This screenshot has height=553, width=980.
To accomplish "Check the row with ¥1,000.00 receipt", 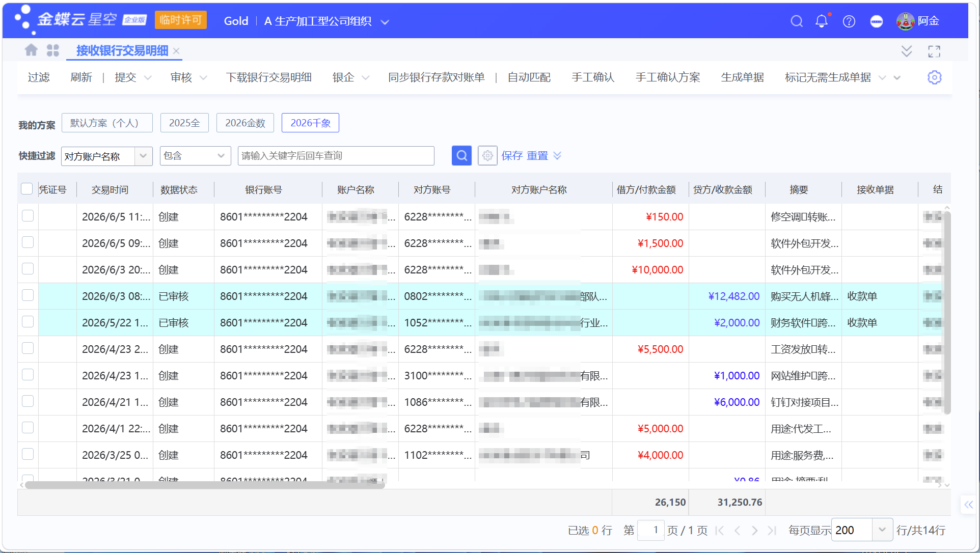I will click(x=28, y=375).
